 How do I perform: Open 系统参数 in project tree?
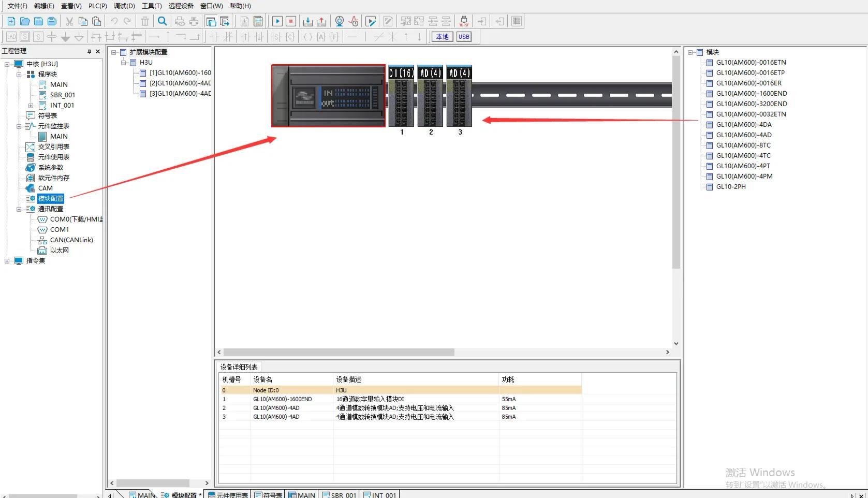[51, 168]
